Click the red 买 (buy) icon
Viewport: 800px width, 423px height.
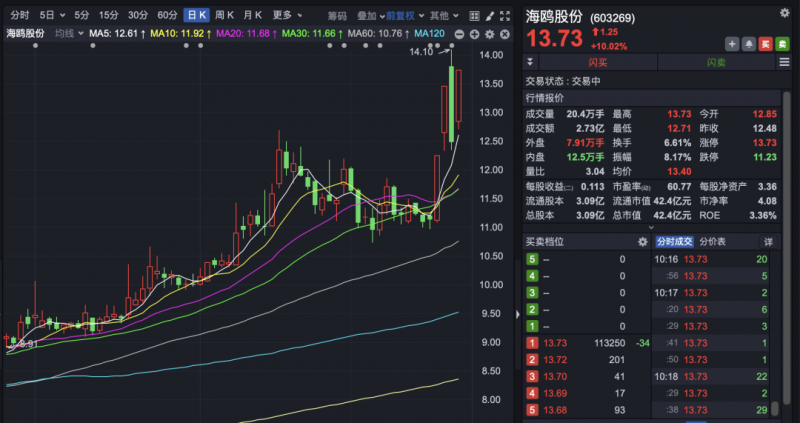click(765, 44)
